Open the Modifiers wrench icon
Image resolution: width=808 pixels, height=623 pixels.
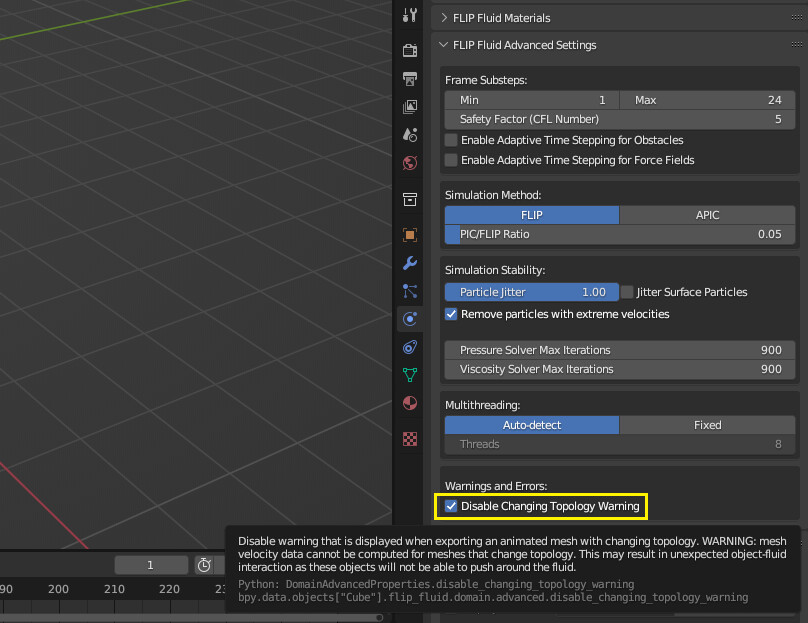pos(410,263)
